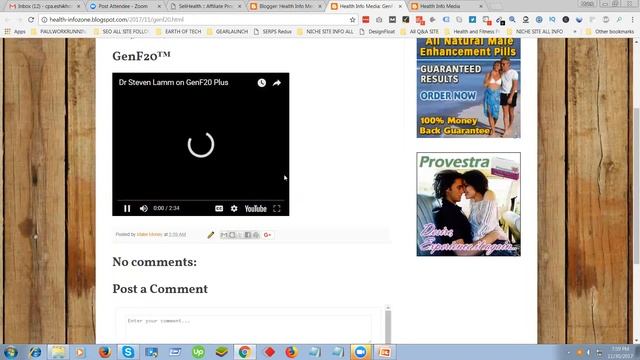
Task: Open Skype from the taskbar
Action: point(128,352)
